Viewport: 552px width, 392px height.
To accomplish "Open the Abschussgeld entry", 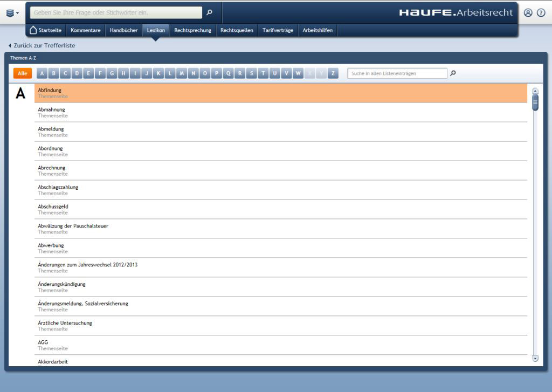I will [x=280, y=209].
